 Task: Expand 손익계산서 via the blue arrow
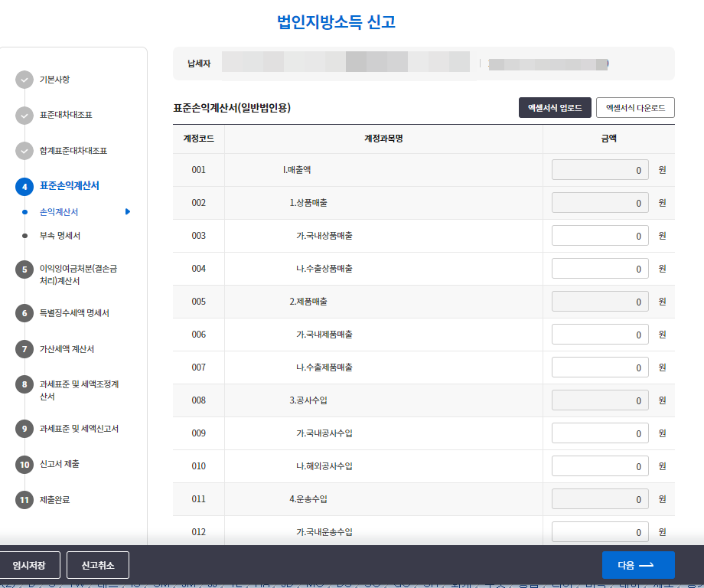pyautogui.click(x=127, y=212)
